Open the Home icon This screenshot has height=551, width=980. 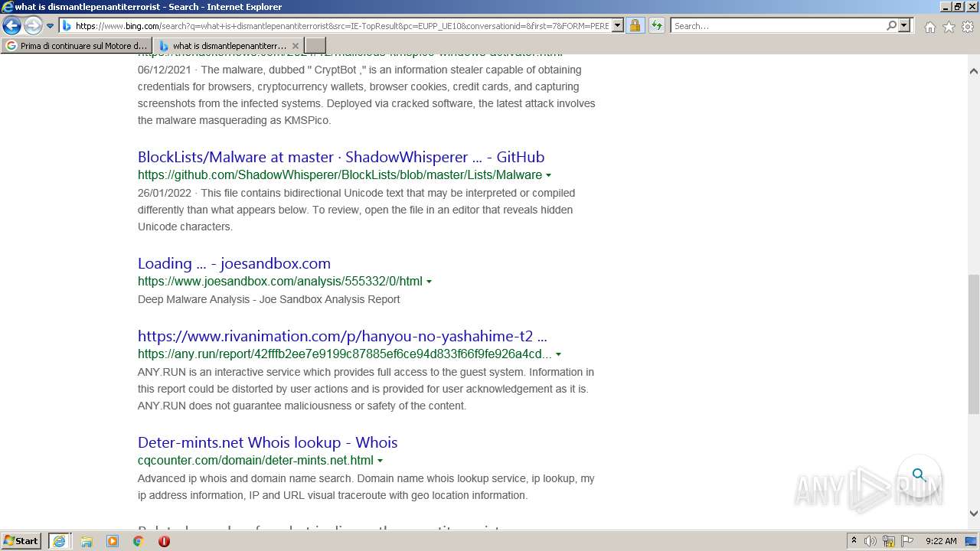pos(929,27)
